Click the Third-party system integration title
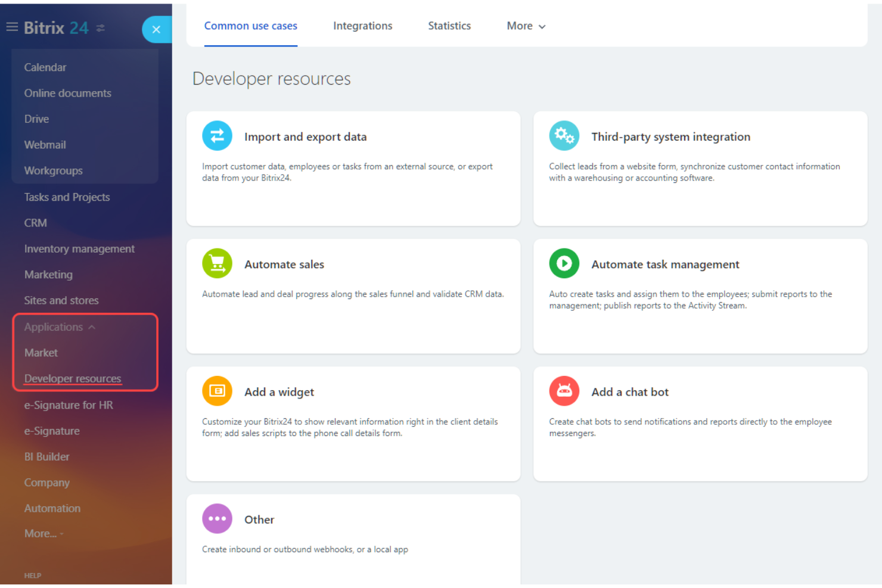Screen dimensions: 882x588 pyautogui.click(x=670, y=137)
